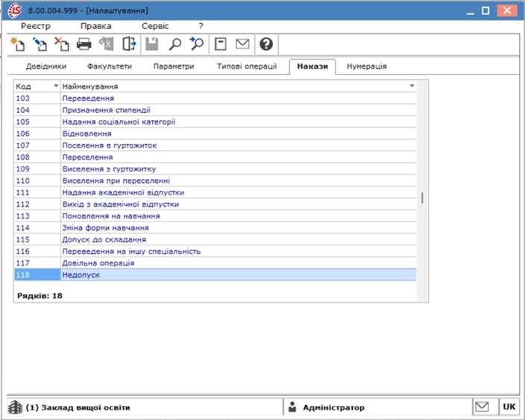Click the administrator user icon
The width and height of the screenshot is (525, 420).
coord(292,407)
